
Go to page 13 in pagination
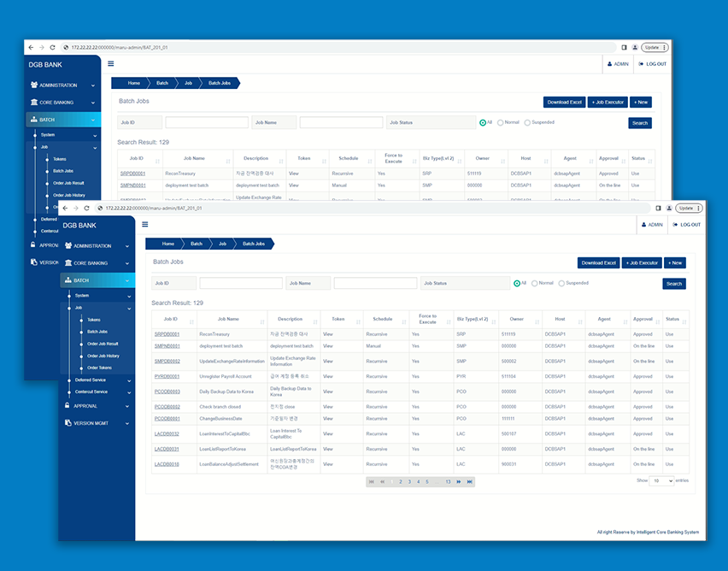pyautogui.click(x=448, y=482)
